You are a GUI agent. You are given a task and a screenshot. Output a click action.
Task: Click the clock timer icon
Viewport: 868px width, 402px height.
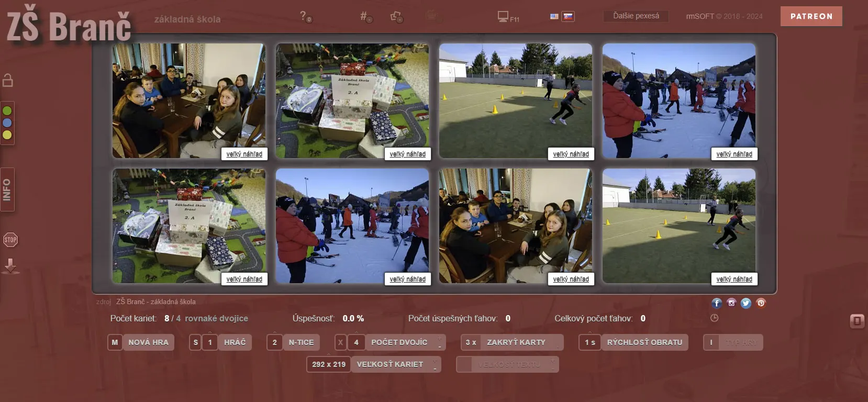click(x=714, y=318)
